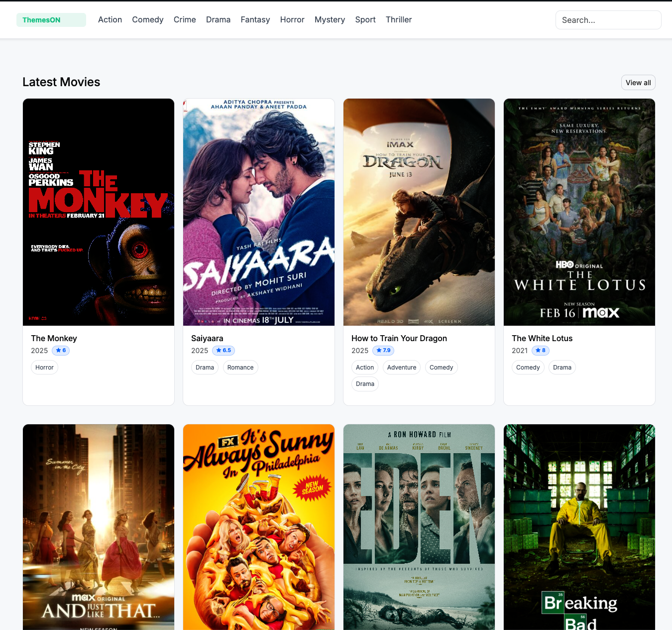Click year 2025 under How to Train Your Dragon
The image size is (672, 630).
point(360,351)
